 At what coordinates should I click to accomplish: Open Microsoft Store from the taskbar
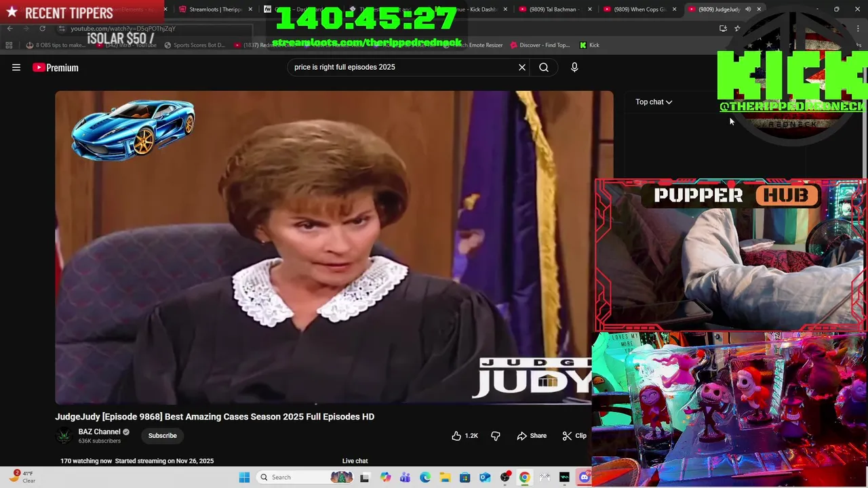[465, 477]
